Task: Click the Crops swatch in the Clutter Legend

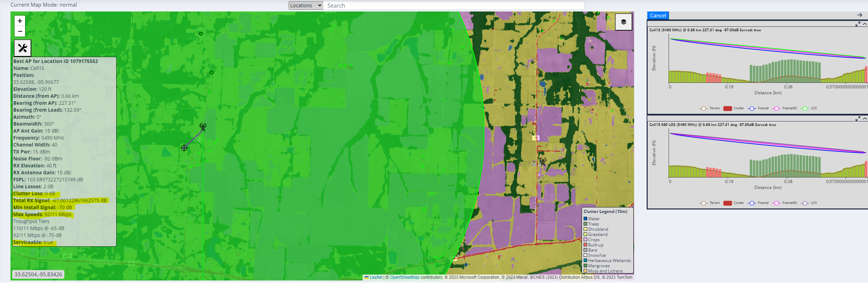Action: click(x=585, y=240)
